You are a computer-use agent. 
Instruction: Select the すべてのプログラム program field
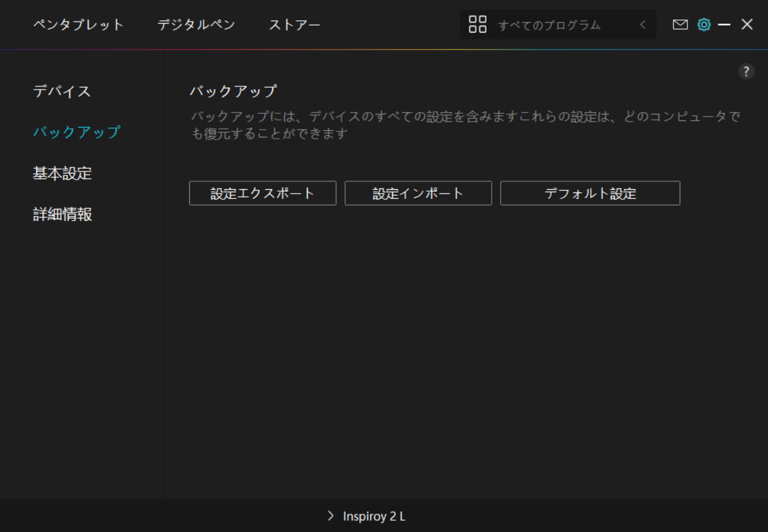[x=549, y=26]
